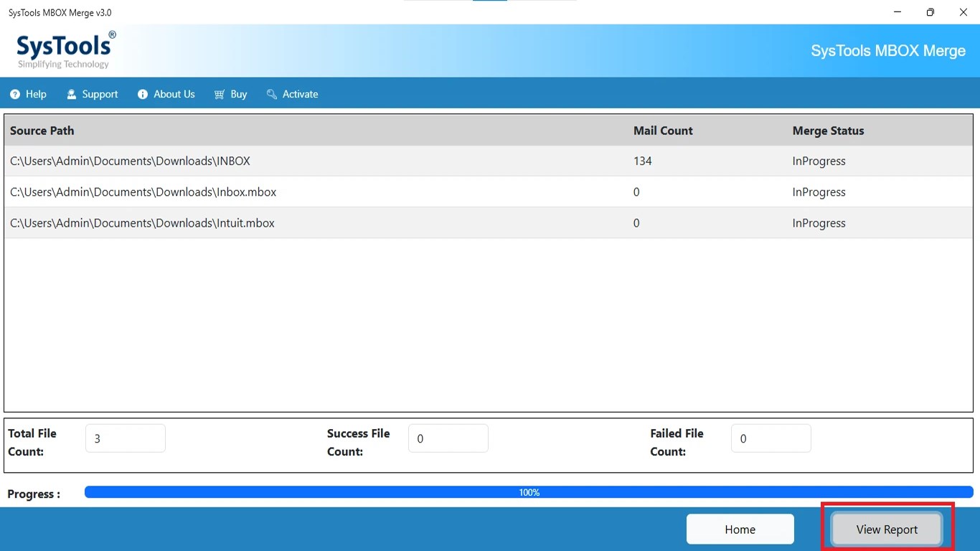
Task: Click the Total File Count field
Action: pyautogui.click(x=126, y=438)
